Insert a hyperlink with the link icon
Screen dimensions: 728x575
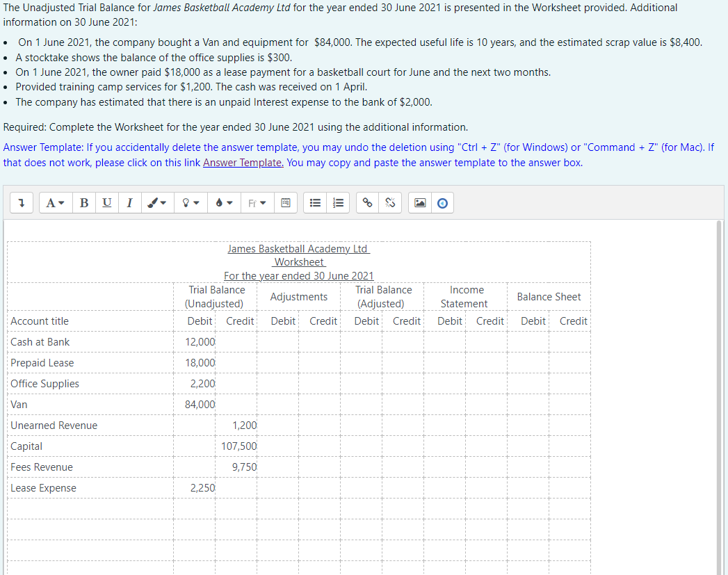(x=368, y=203)
